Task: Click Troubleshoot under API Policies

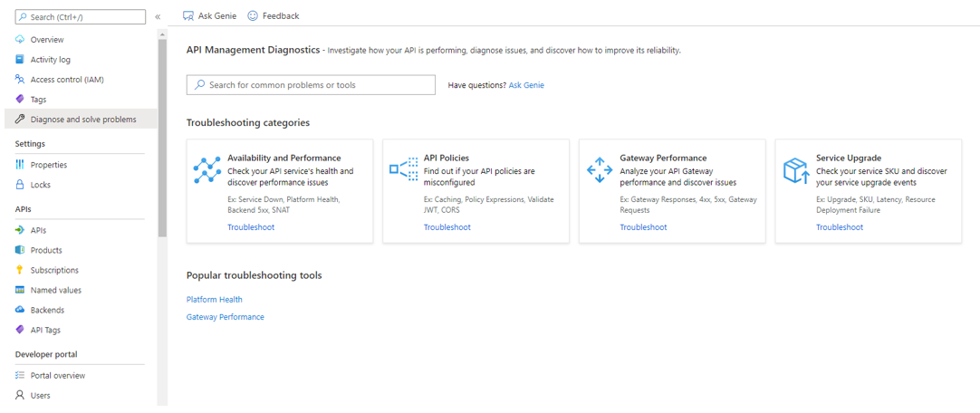Action: point(447,227)
